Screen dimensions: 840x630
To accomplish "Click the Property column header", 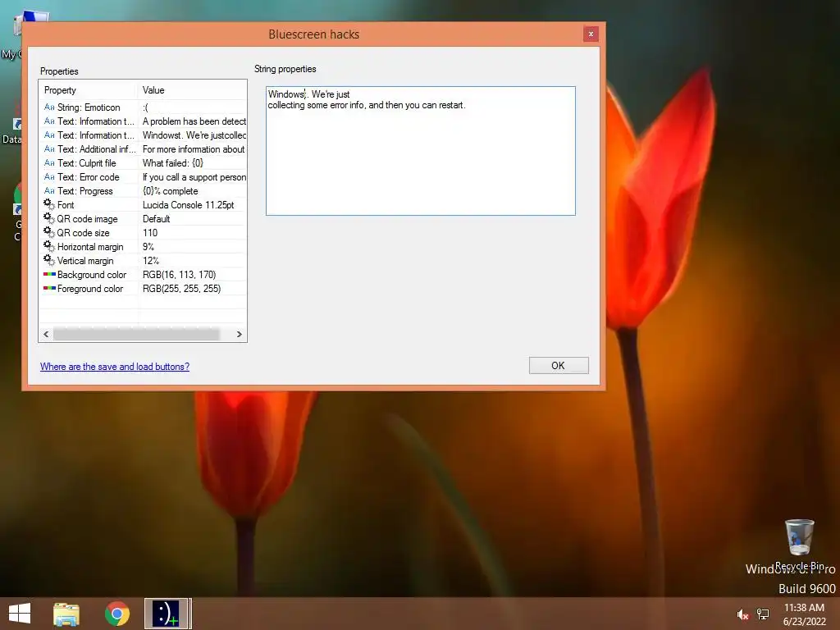I will pos(89,90).
